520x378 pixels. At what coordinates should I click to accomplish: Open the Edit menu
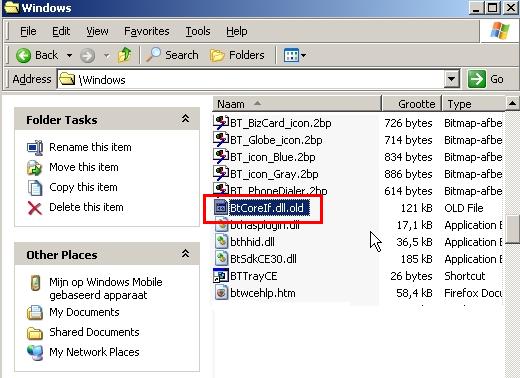pyautogui.click(x=61, y=31)
